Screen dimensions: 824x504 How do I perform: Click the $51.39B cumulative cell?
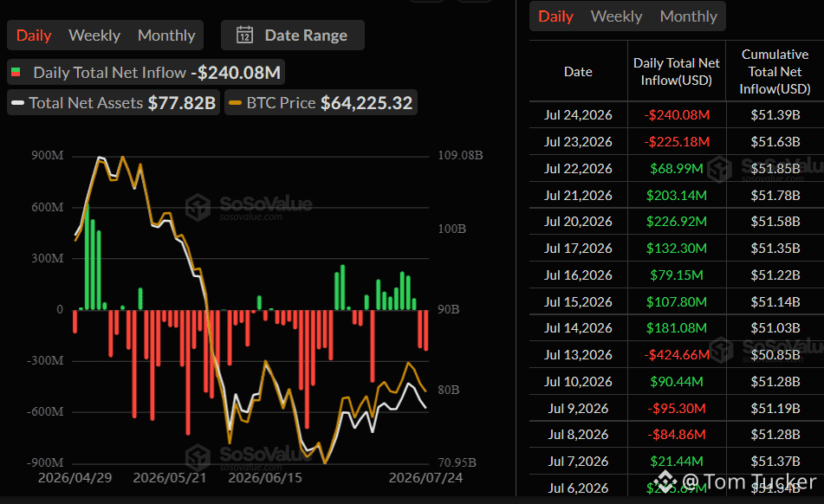[x=775, y=114]
